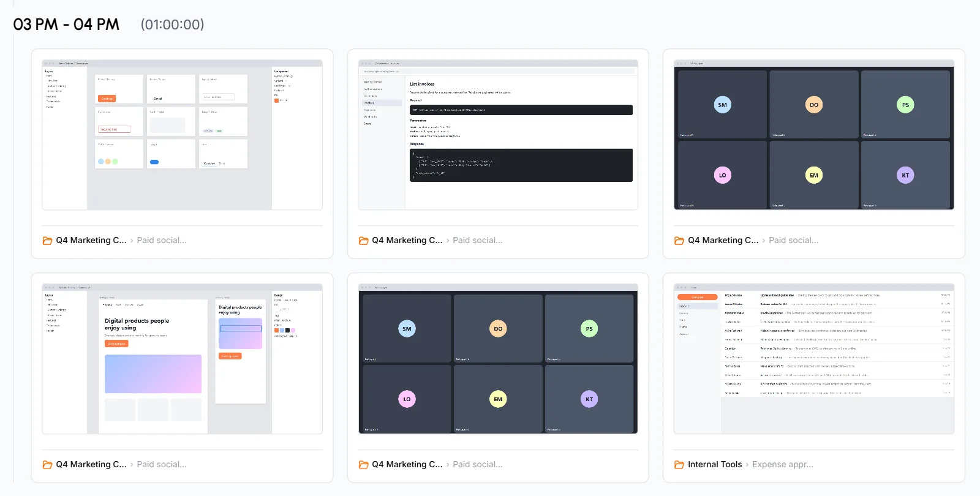Open 'Q4 Marketing C...' under 'Digital products' screenshot
Viewport: 980px width, 496px height.
[91, 465]
